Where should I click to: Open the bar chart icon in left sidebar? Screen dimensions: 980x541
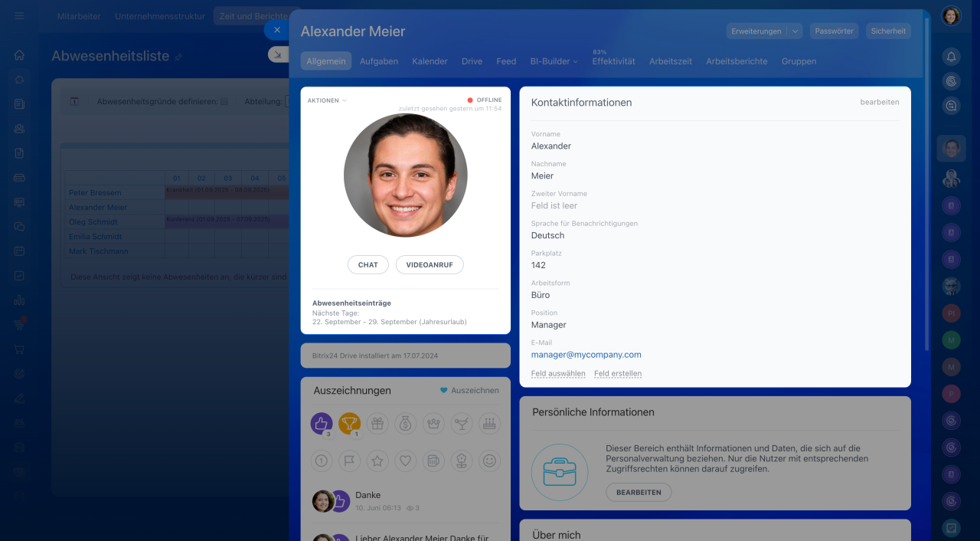point(19,300)
